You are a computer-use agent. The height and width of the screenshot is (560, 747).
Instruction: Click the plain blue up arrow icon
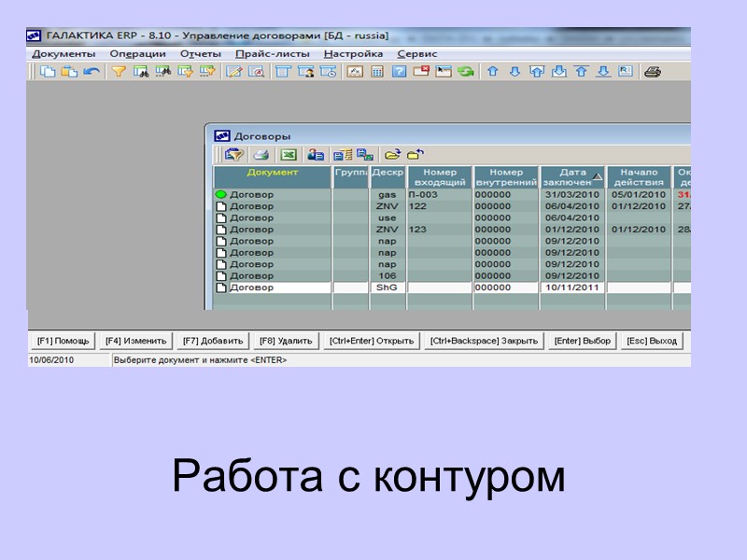pyautogui.click(x=493, y=72)
